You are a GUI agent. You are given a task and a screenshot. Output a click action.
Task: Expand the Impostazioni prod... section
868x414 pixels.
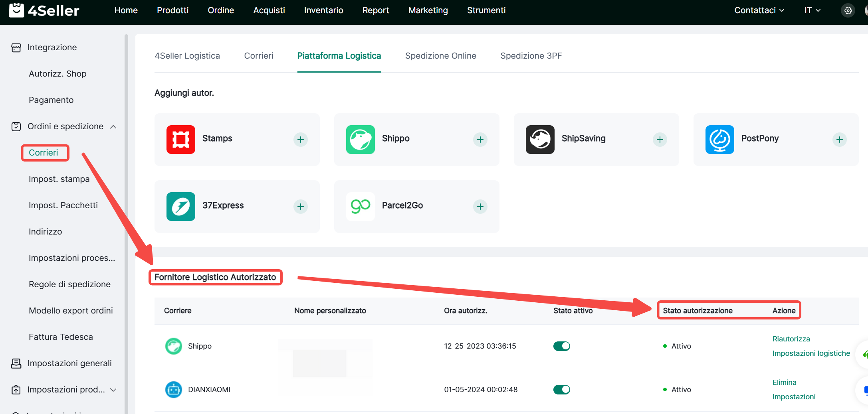click(113, 390)
